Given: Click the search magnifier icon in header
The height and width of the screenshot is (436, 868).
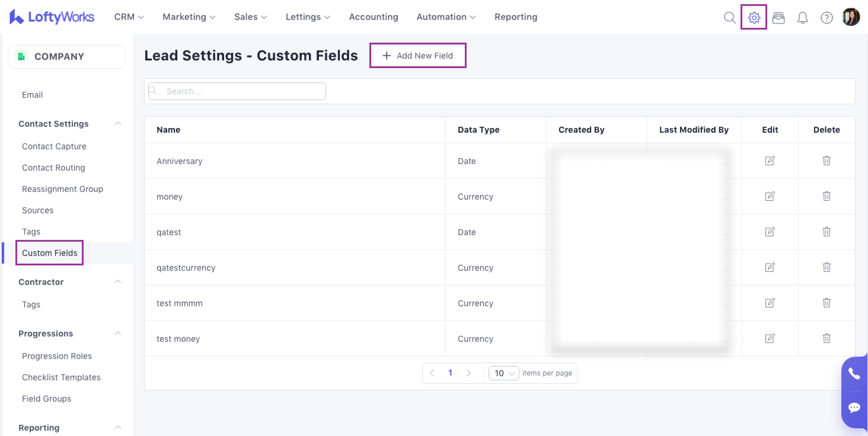Looking at the screenshot, I should pyautogui.click(x=730, y=17).
